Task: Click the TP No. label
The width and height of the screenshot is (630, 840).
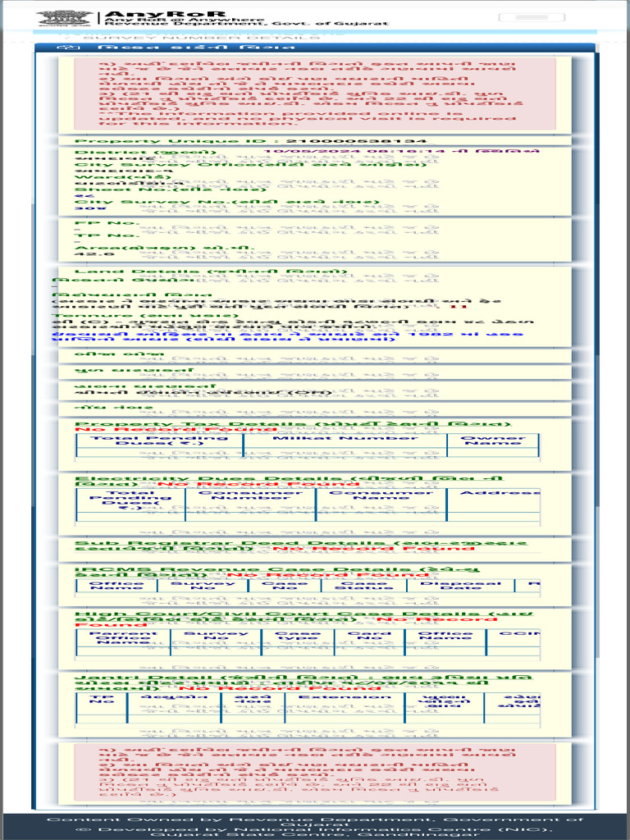Action: (x=107, y=235)
